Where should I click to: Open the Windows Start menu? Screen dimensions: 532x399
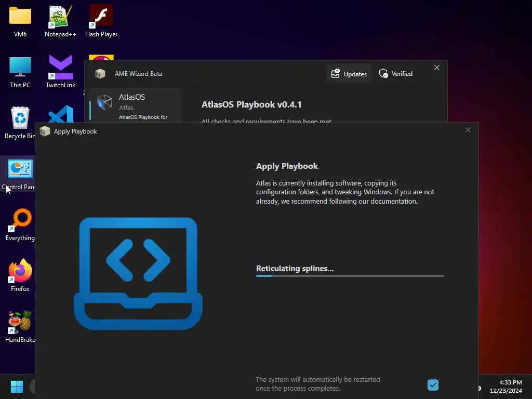click(x=17, y=387)
